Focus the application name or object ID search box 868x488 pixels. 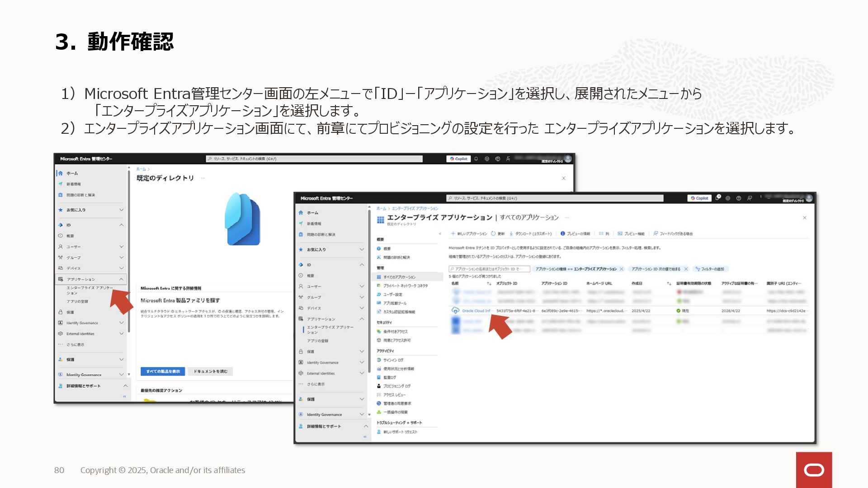pos(489,269)
